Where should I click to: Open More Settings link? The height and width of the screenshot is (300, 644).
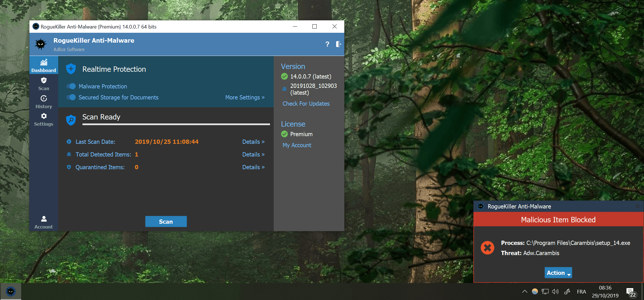(245, 97)
